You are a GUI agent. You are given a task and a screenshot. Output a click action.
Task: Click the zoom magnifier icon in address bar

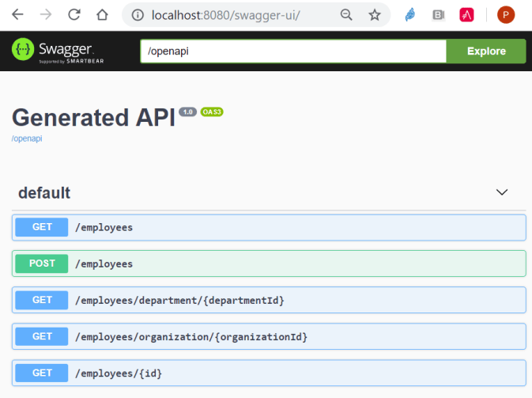pos(346,15)
